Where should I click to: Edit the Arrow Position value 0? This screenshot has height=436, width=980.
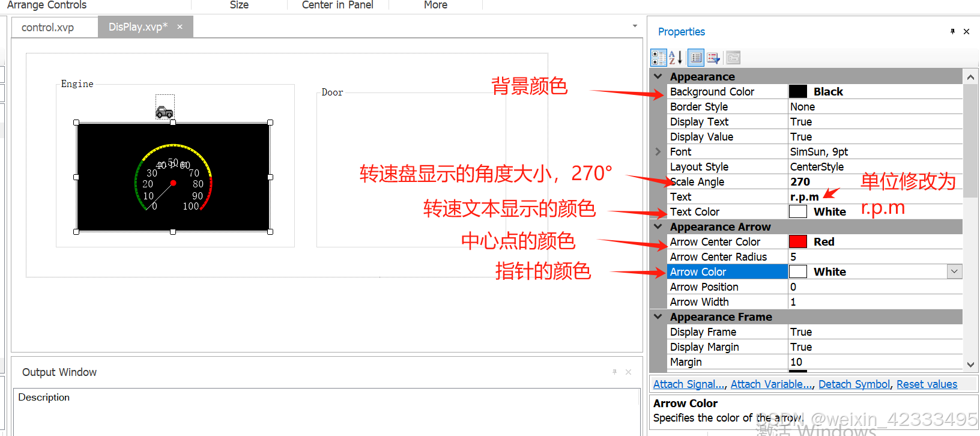(x=875, y=286)
